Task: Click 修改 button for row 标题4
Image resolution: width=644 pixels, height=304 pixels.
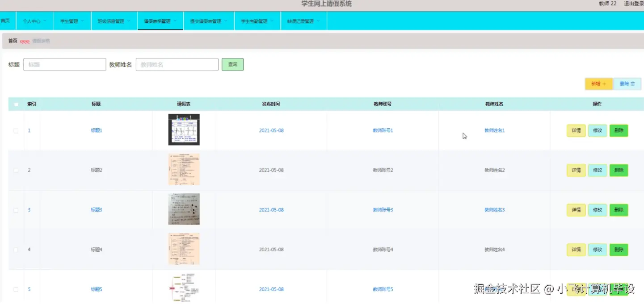Action: click(x=598, y=250)
